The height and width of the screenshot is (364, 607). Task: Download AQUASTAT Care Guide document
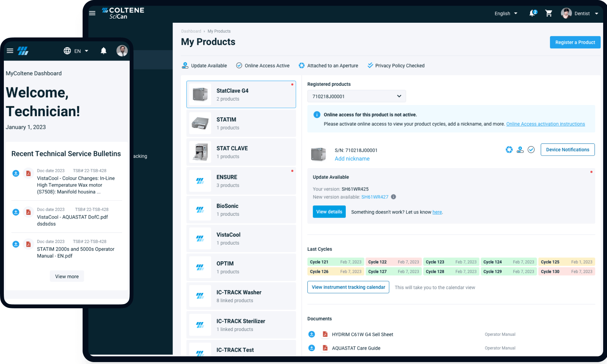pos(312,348)
